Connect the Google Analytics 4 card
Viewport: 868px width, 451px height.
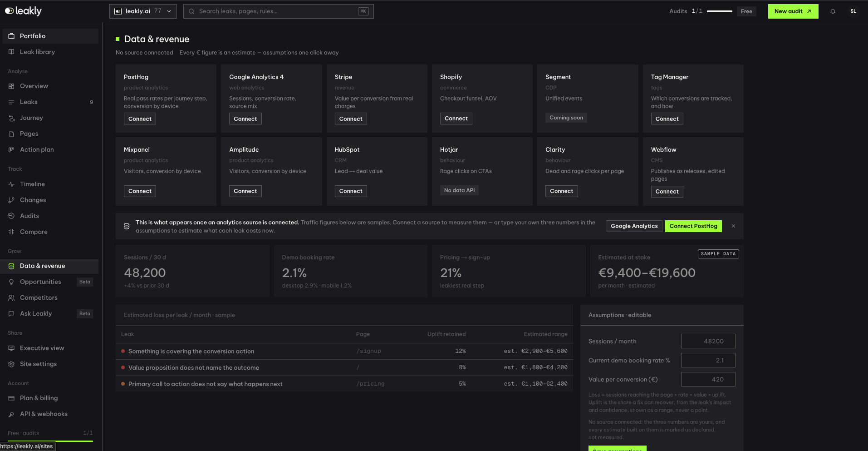[245, 119]
